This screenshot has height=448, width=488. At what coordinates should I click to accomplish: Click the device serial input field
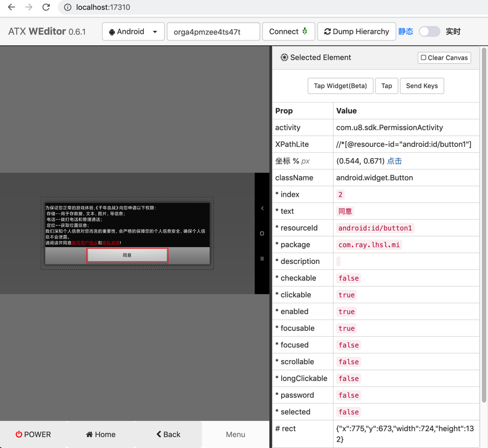click(x=213, y=31)
